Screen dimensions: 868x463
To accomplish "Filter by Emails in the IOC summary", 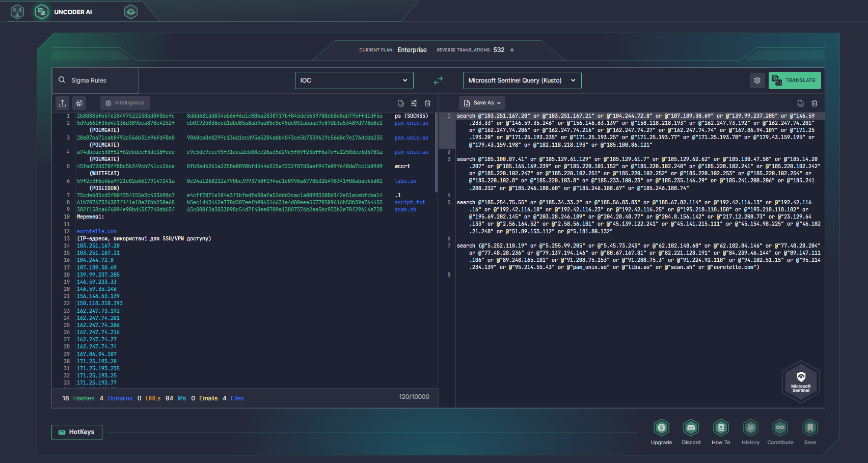I will (x=208, y=398).
